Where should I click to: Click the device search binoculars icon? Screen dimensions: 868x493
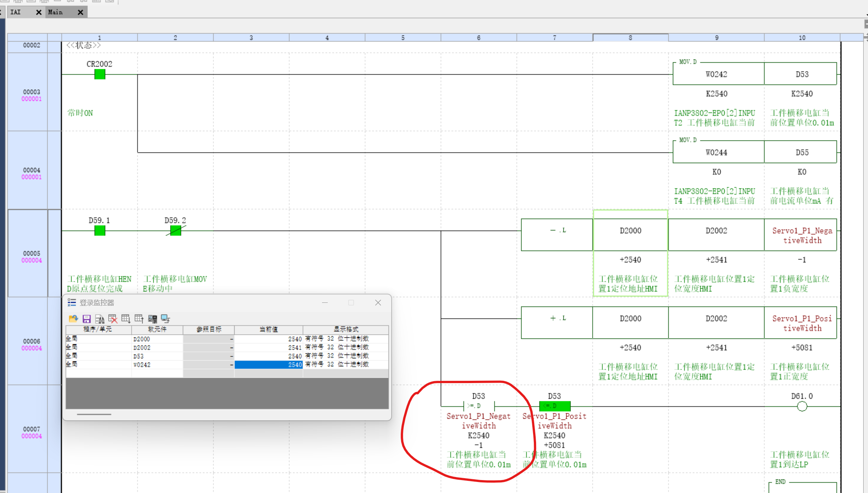[100, 319]
